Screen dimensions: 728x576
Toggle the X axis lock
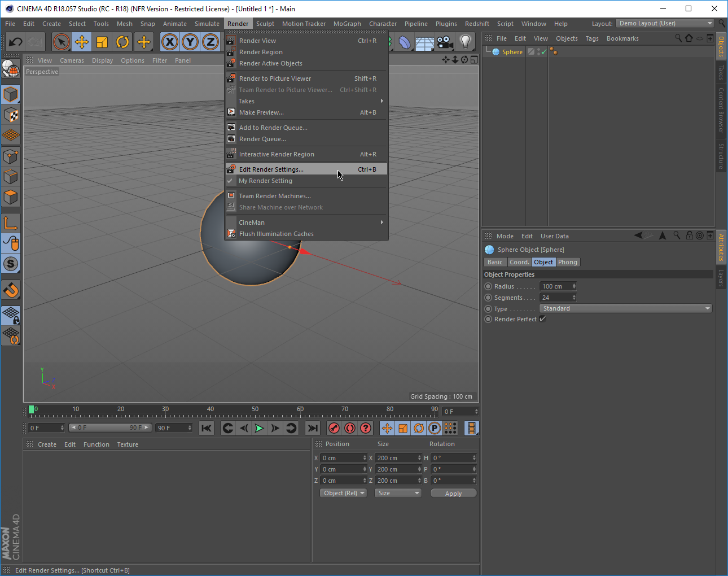point(170,42)
